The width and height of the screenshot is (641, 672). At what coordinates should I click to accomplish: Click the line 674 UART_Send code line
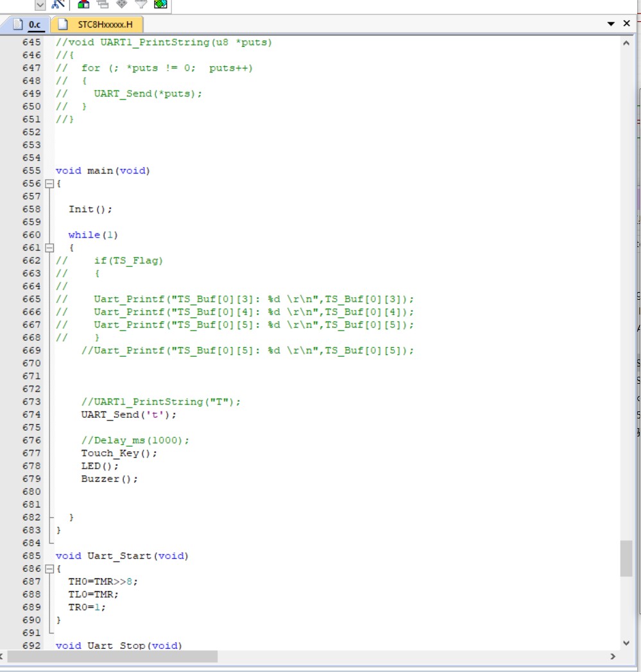coord(128,415)
